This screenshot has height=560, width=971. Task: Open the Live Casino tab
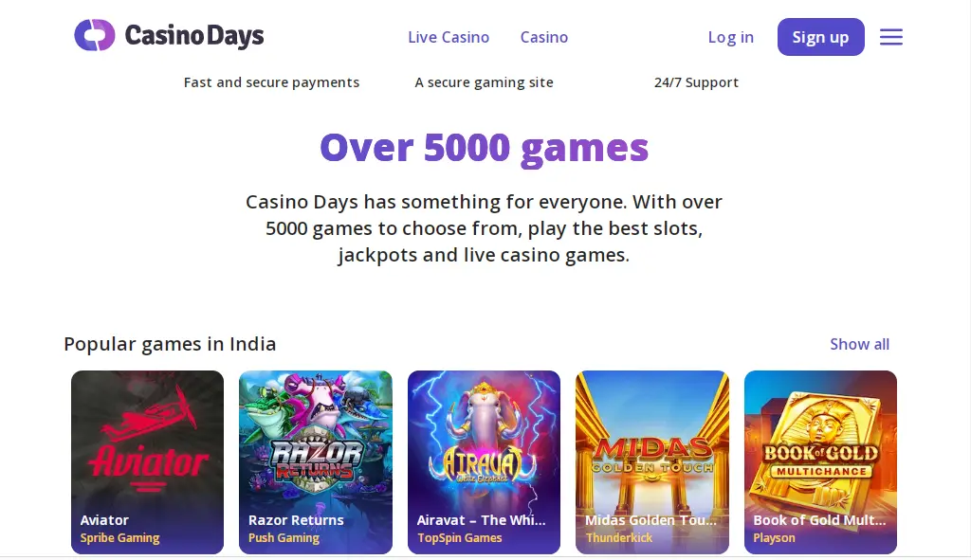click(449, 38)
